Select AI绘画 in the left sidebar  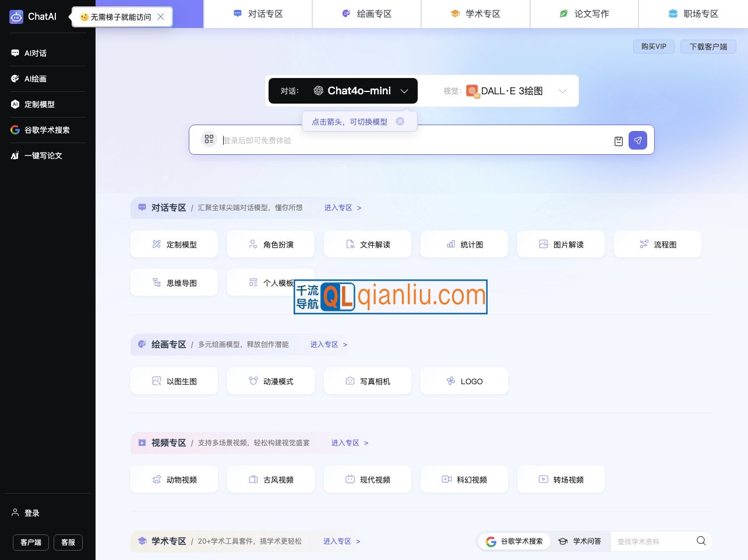35,79
